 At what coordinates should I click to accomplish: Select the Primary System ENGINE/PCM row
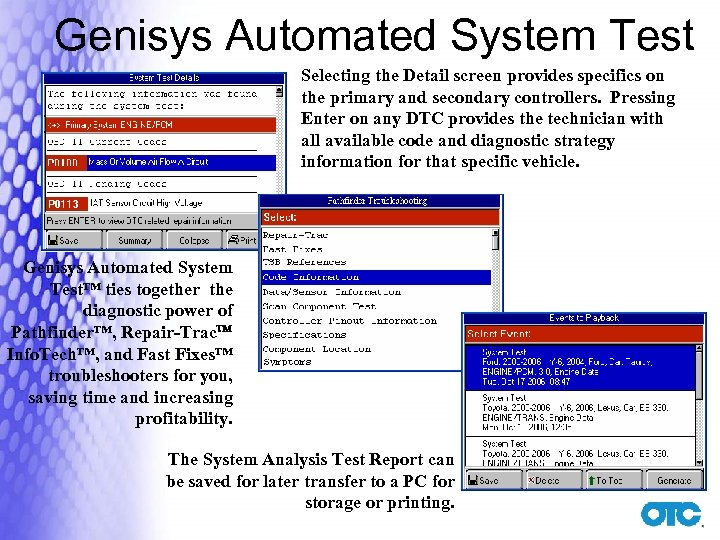[161, 124]
